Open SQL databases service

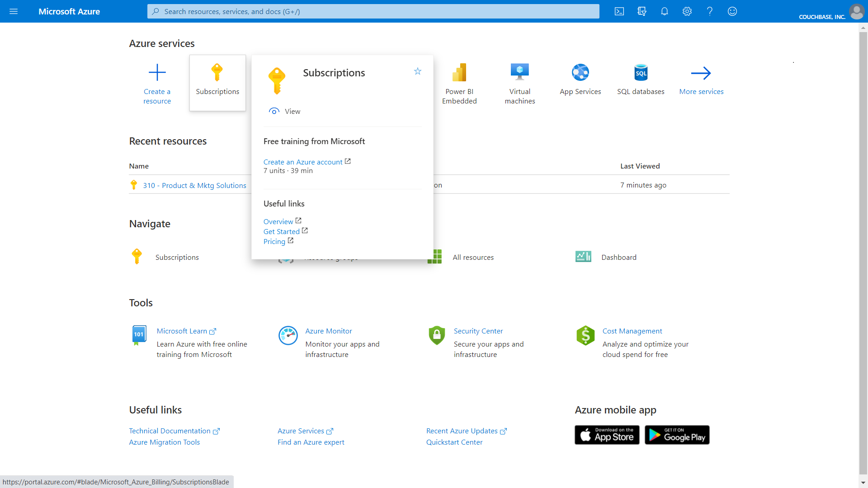[641, 72]
